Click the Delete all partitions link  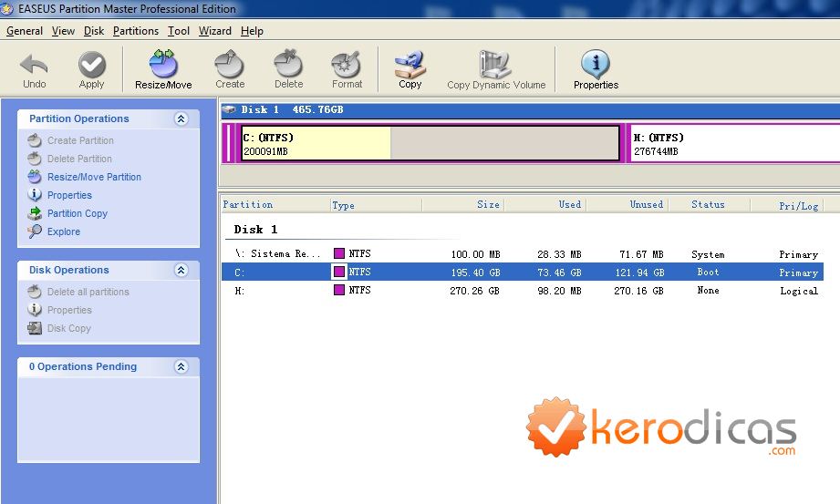click(x=88, y=292)
